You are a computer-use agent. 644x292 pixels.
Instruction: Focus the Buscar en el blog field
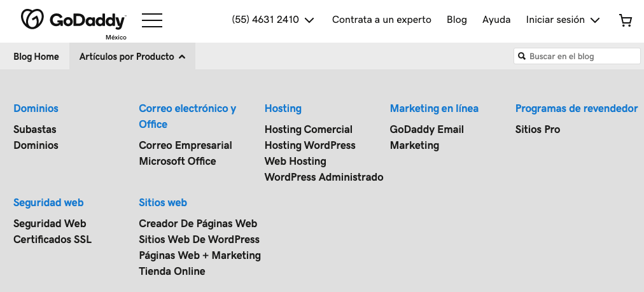577,56
